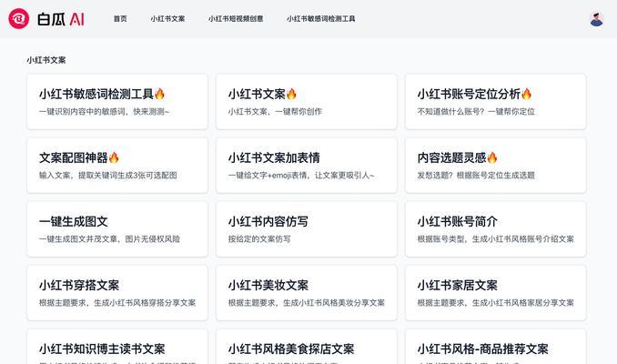Viewport: 617px width, 364px height.
Task: Open the 小红书文案 一键帮你创作 card
Action: pyautogui.click(x=307, y=102)
